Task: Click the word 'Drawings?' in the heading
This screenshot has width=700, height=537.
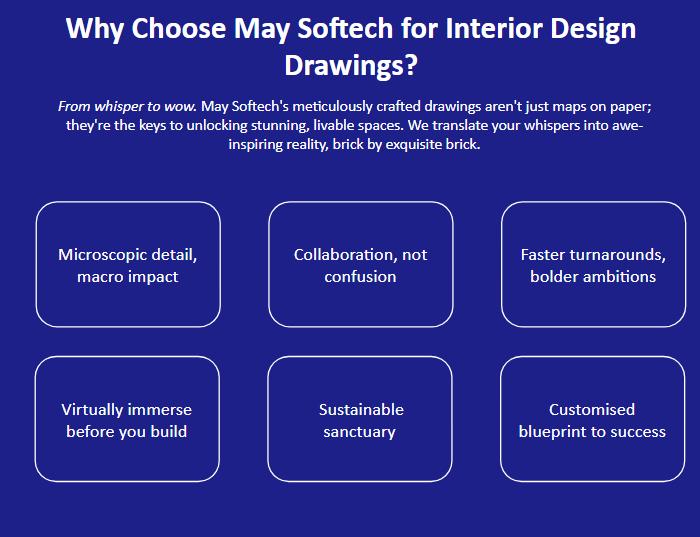Action: (x=351, y=66)
